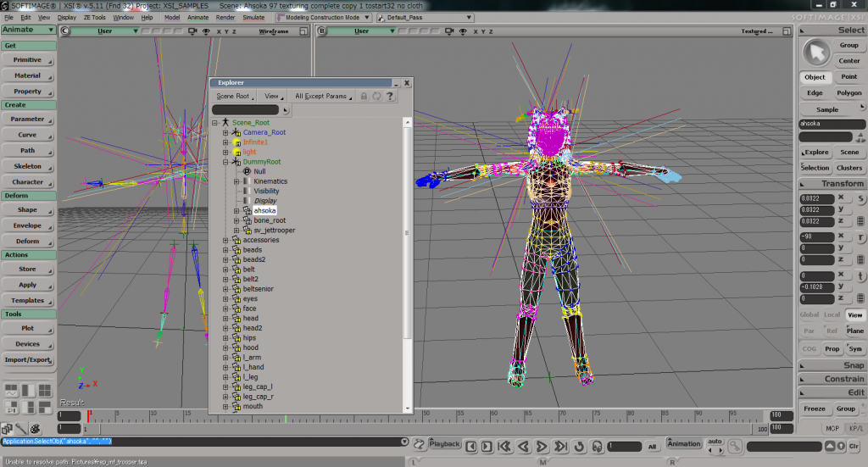Click the palette icon at bottom left
The image size is (868, 467).
click(35, 429)
